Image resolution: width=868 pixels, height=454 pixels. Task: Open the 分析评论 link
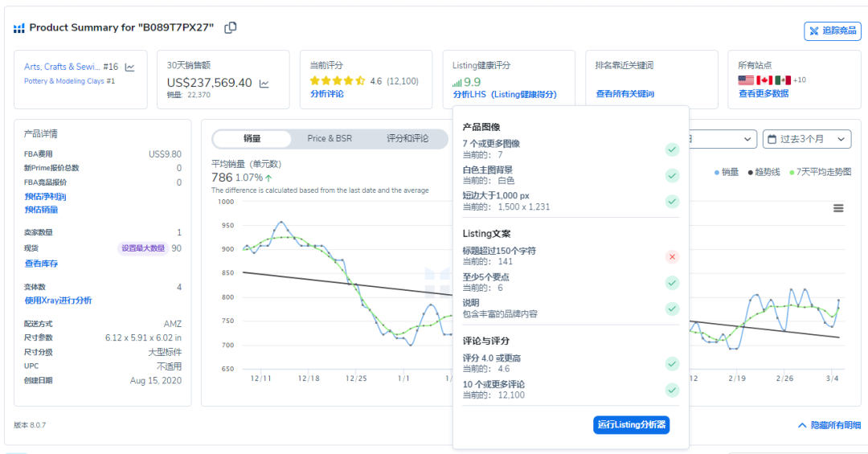(326, 94)
